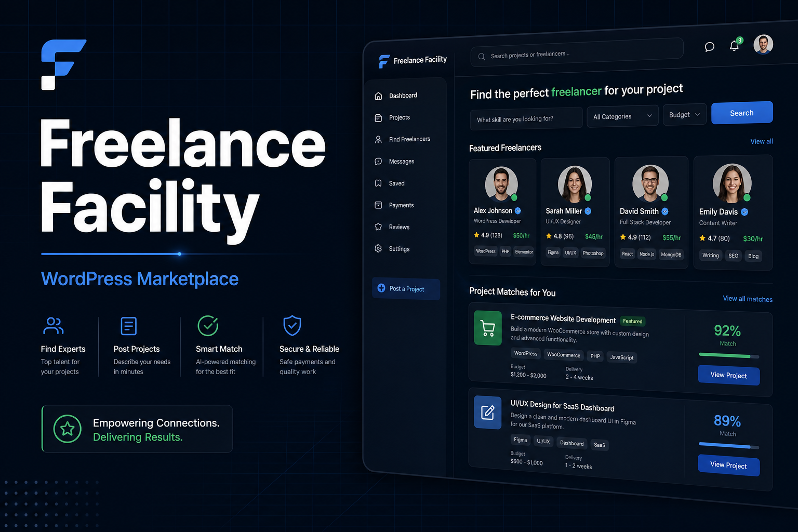Click the Payments card icon

378,205
